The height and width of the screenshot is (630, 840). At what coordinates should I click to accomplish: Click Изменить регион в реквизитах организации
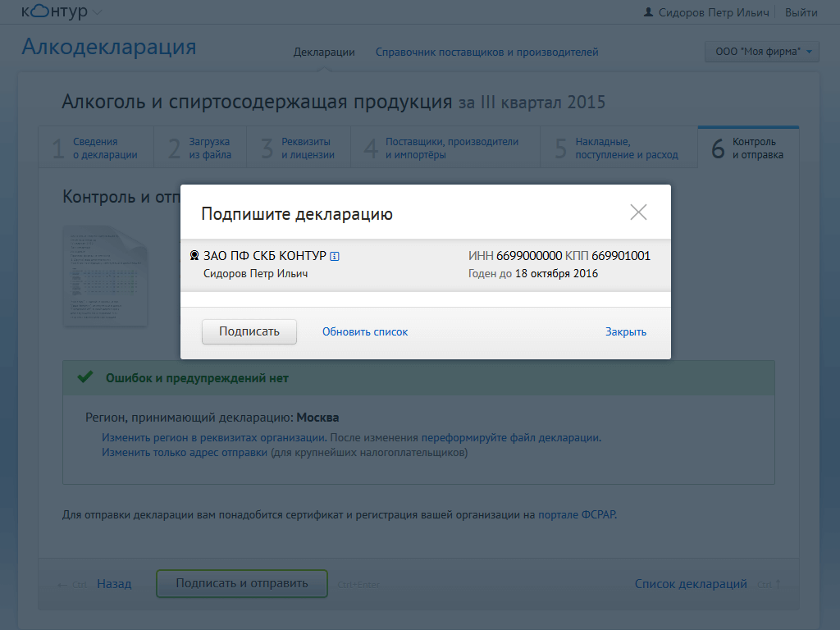(214, 438)
